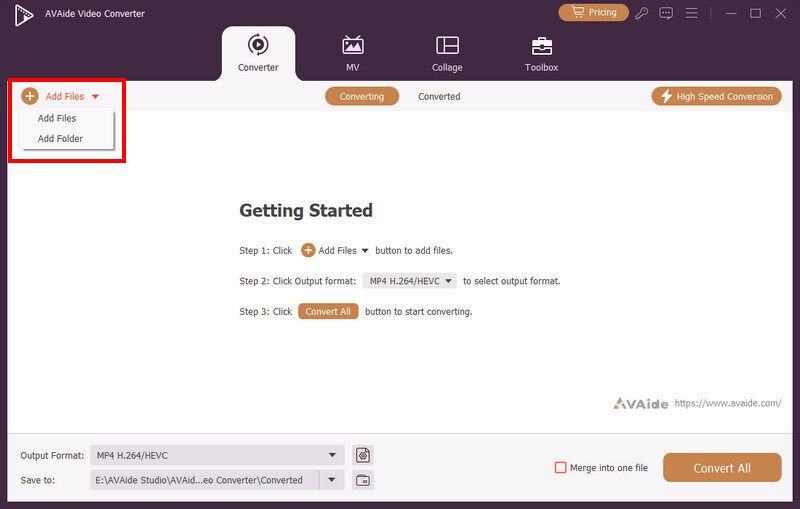Open the Collage tab icon
Screen dimensions: 800x509
pyautogui.click(x=447, y=45)
